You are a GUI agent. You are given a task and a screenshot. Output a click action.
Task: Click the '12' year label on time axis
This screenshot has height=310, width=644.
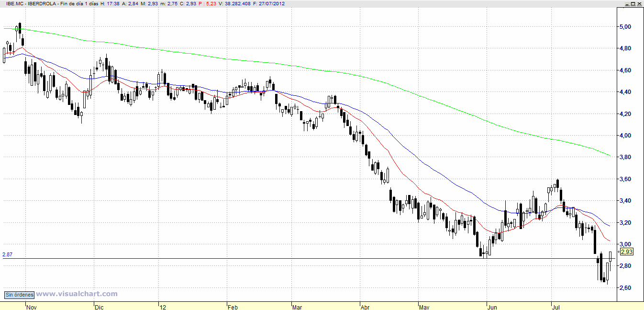pos(163,307)
